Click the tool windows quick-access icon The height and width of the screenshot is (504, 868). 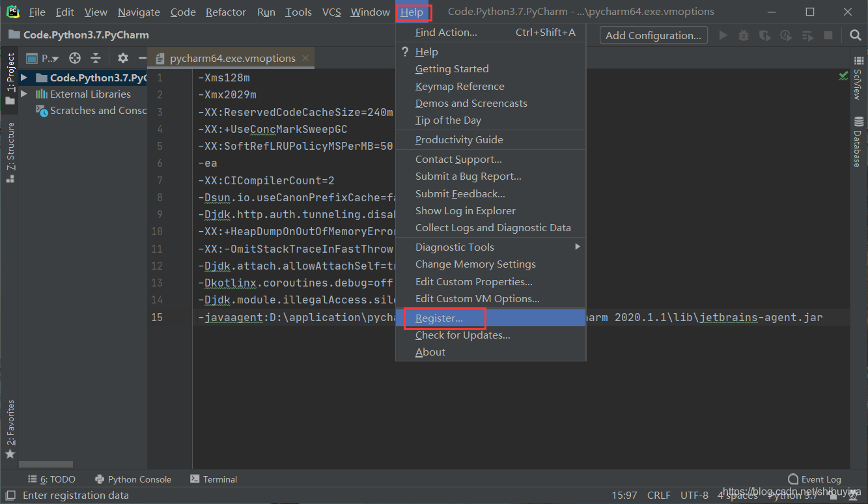[11, 496]
